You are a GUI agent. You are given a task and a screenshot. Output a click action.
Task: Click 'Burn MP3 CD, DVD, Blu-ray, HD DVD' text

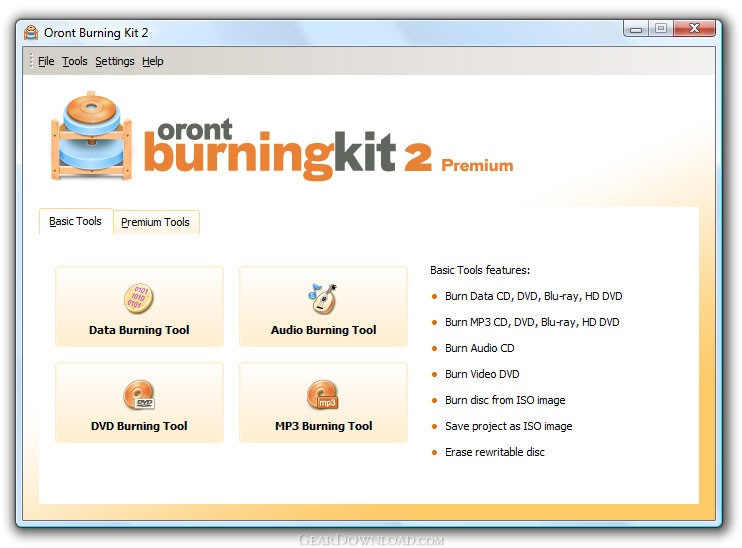[532, 322]
